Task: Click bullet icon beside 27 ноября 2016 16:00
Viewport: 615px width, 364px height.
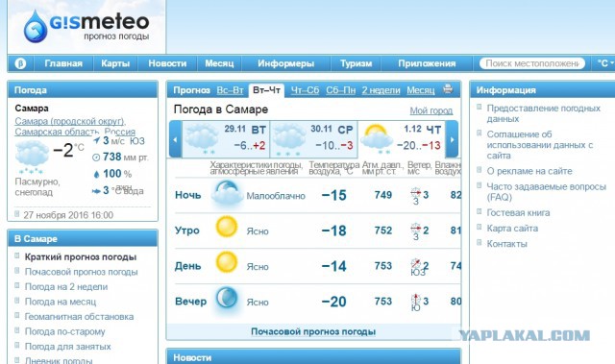Action: [17, 214]
